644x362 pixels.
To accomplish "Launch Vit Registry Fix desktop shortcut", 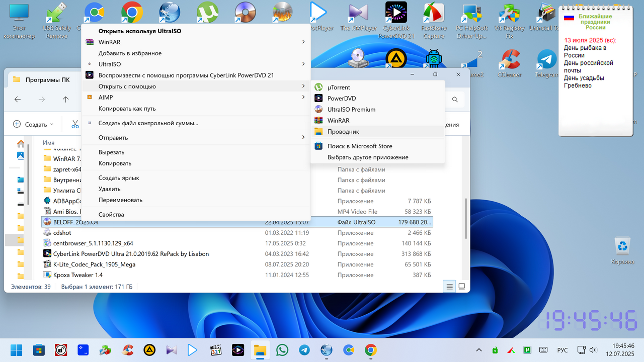I will point(509,21).
